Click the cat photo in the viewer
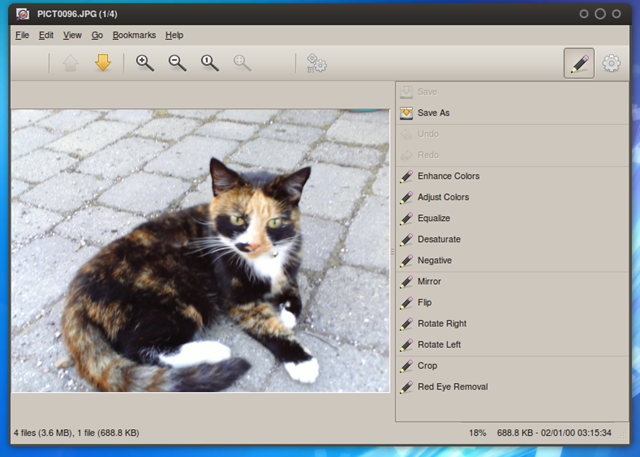Image resolution: width=640 pixels, height=457 pixels. [x=200, y=251]
